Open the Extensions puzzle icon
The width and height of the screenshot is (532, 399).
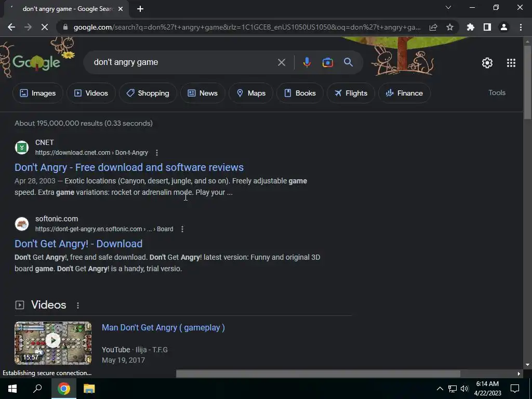pyautogui.click(x=470, y=27)
